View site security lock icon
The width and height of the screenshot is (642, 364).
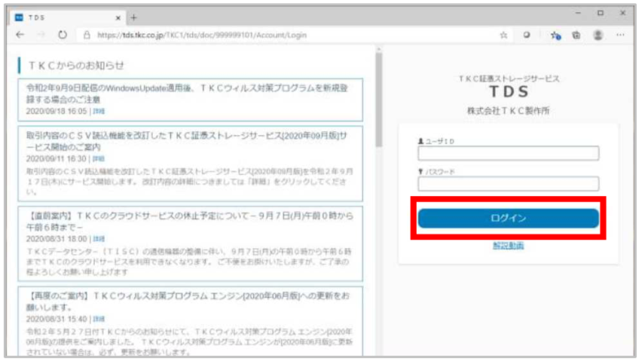pyautogui.click(x=87, y=35)
